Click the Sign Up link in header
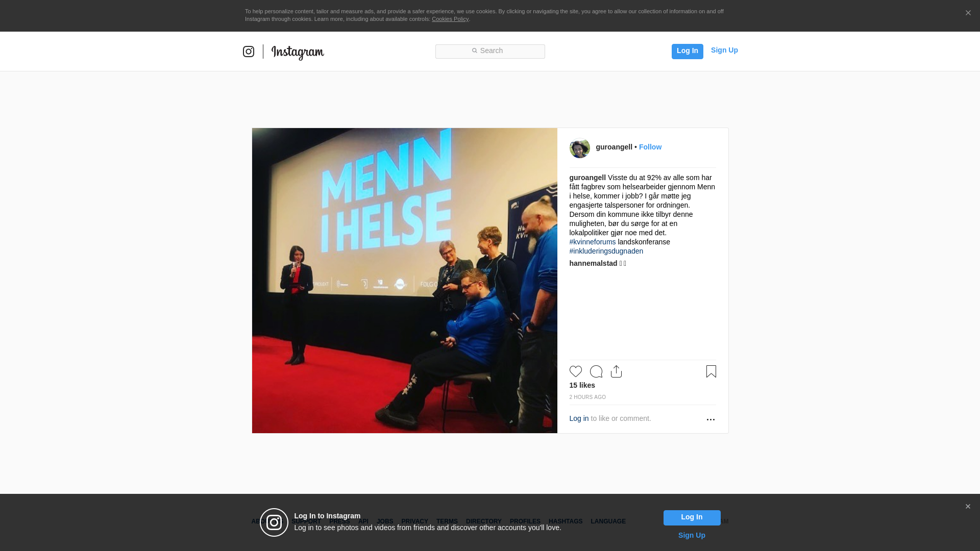The image size is (980, 551). click(724, 50)
